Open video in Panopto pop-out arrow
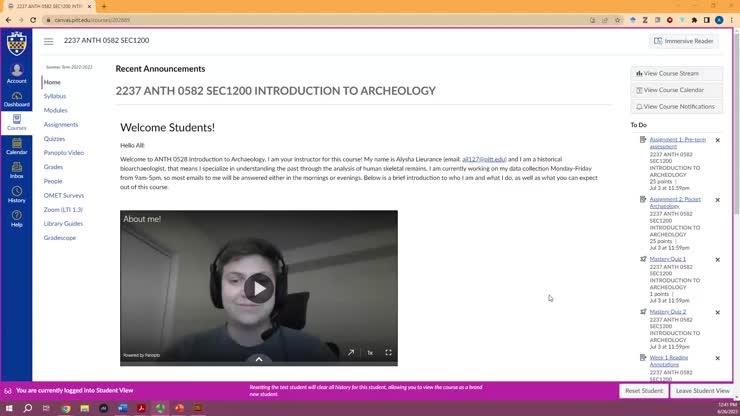The width and height of the screenshot is (740, 416). pyautogui.click(x=351, y=352)
